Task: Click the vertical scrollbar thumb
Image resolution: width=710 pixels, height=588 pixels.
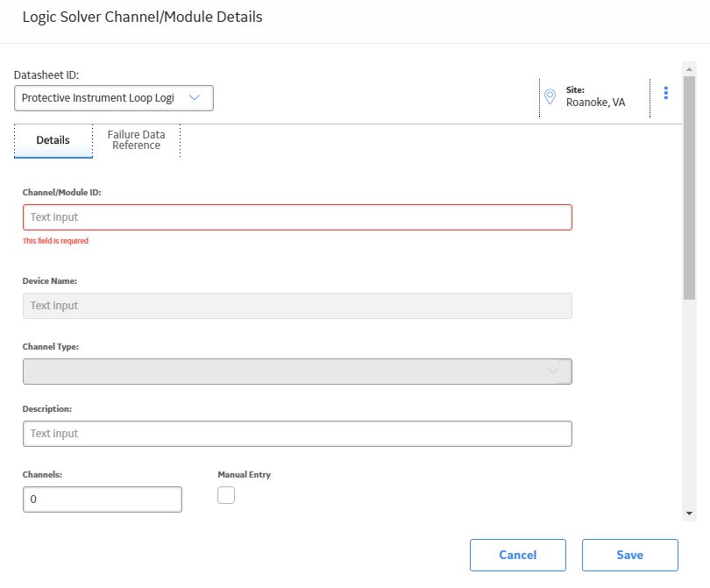Action: tap(689, 188)
